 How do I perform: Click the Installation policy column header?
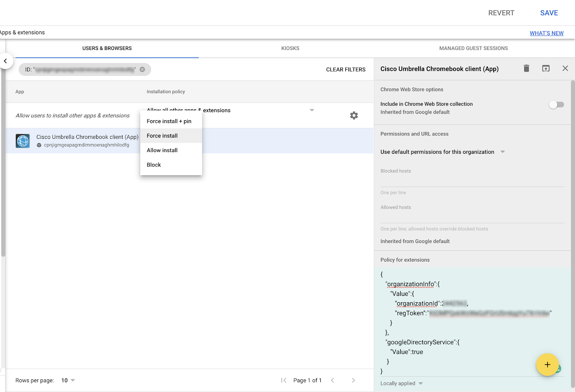(166, 91)
